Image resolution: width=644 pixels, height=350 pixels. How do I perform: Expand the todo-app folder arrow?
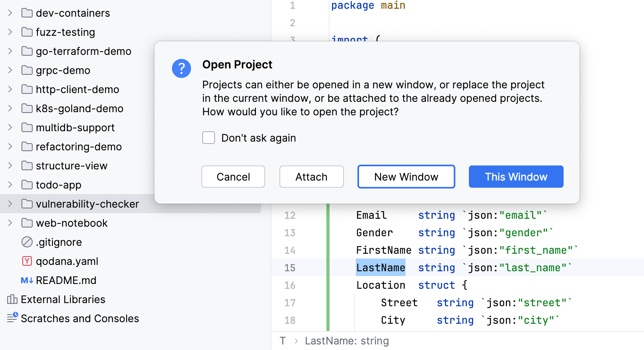[10, 185]
